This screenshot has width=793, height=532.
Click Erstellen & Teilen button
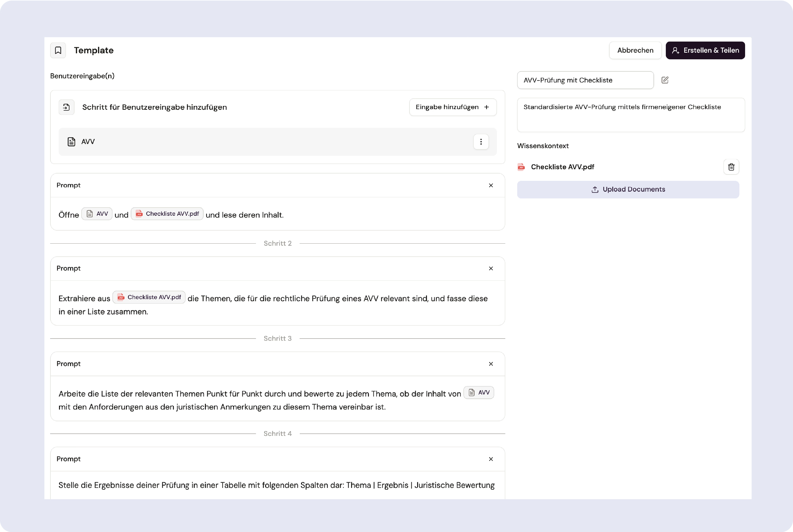705,50
